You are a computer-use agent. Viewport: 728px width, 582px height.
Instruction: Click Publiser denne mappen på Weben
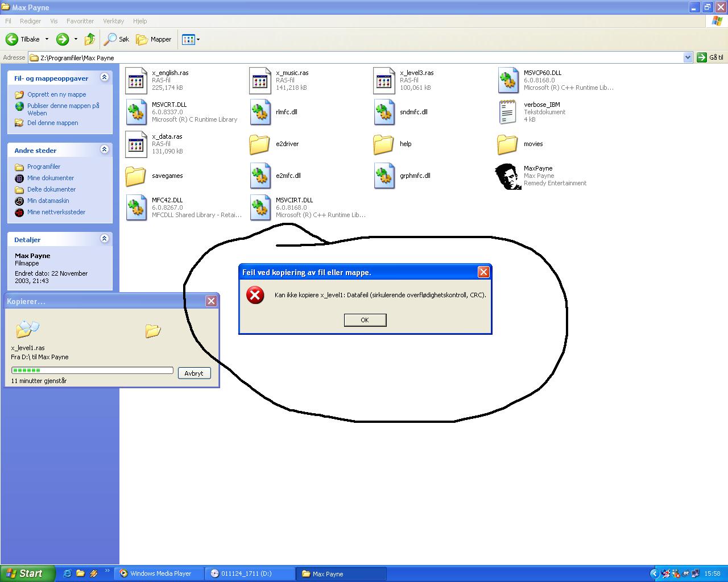click(x=63, y=109)
